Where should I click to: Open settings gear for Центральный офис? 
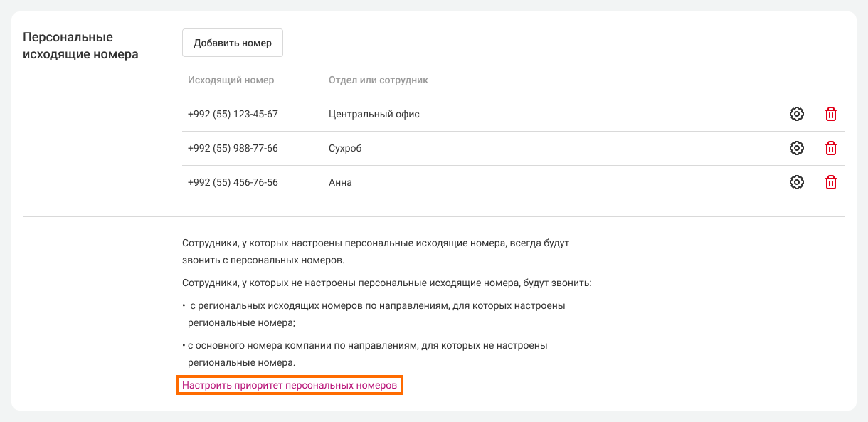click(797, 114)
